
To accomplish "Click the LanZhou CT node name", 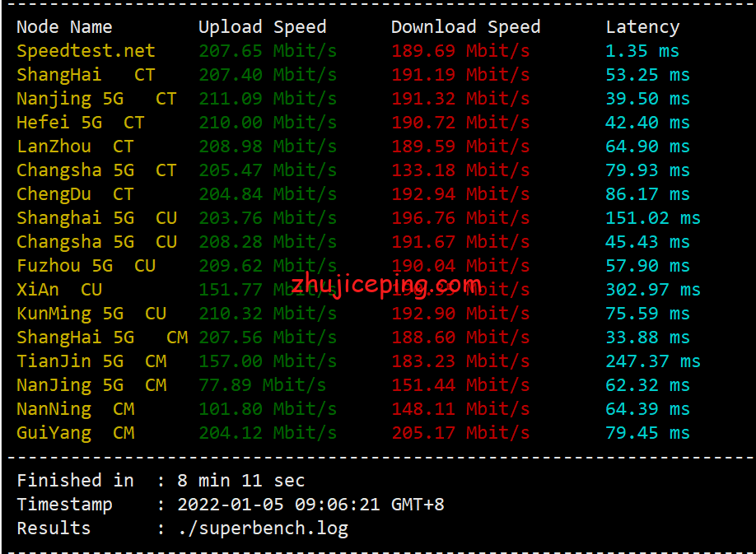I will point(75,147).
